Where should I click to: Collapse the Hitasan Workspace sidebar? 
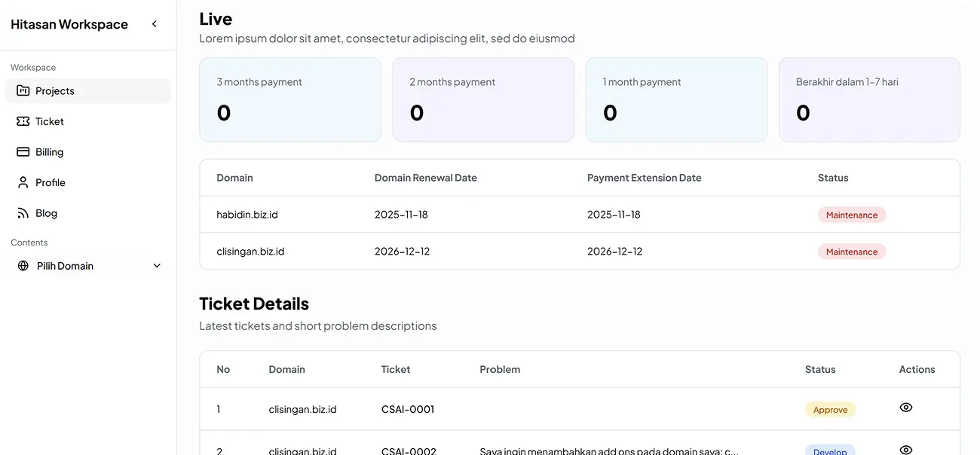click(x=155, y=24)
